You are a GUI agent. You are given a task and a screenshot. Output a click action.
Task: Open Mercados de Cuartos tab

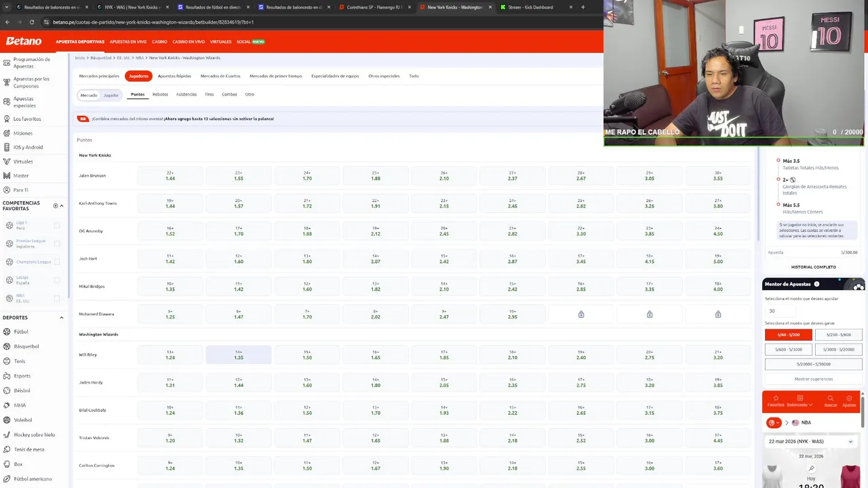click(x=220, y=76)
